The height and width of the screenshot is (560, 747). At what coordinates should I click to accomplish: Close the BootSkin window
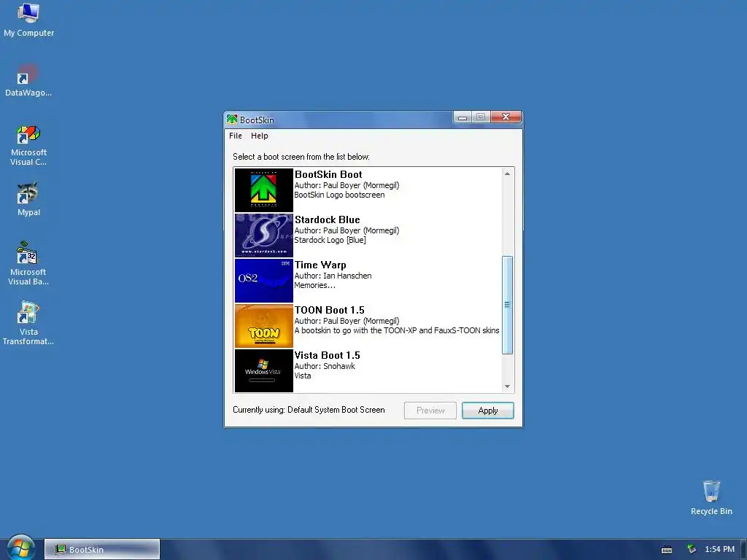[x=506, y=117]
